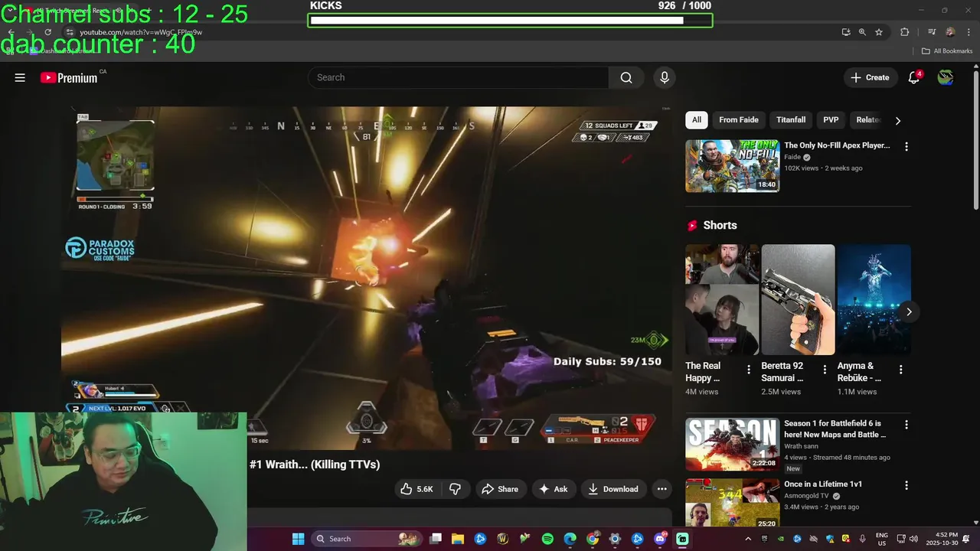Open the green app at taskbar end

682,539
